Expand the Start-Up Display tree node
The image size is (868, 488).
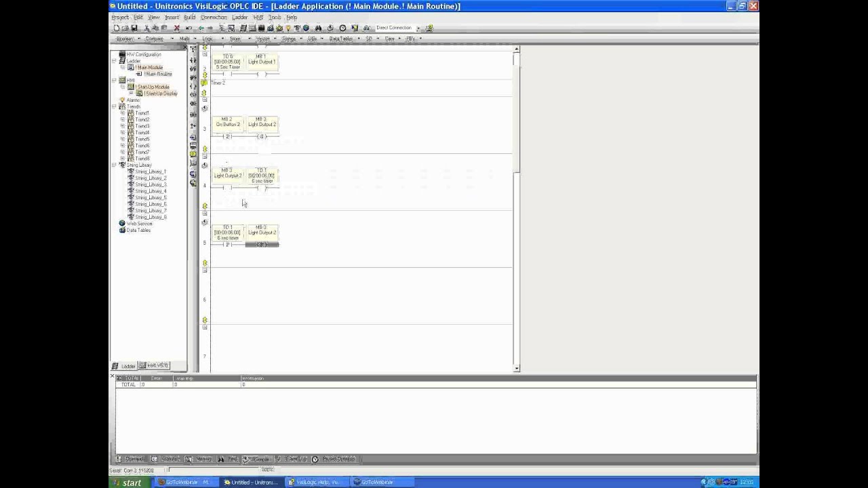[x=131, y=94]
